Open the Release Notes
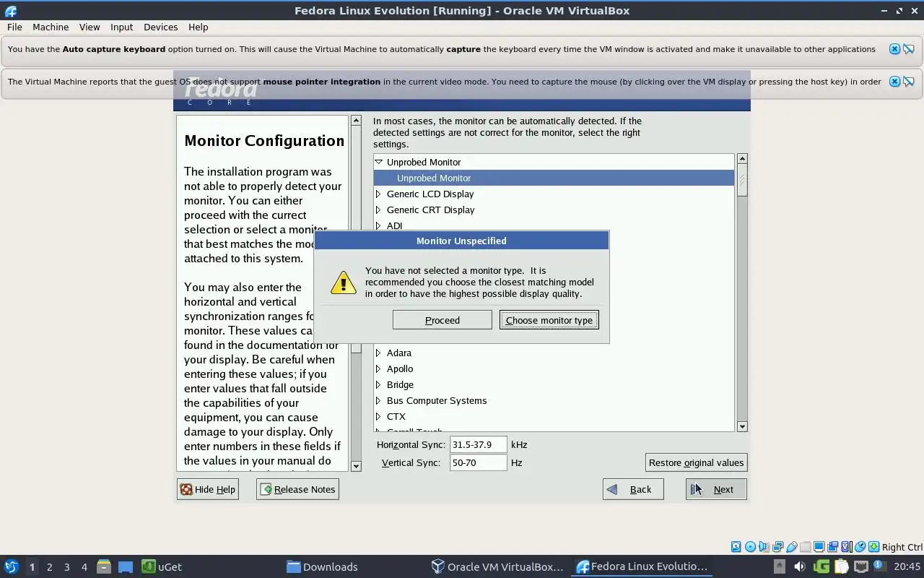This screenshot has height=578, width=924. click(297, 489)
